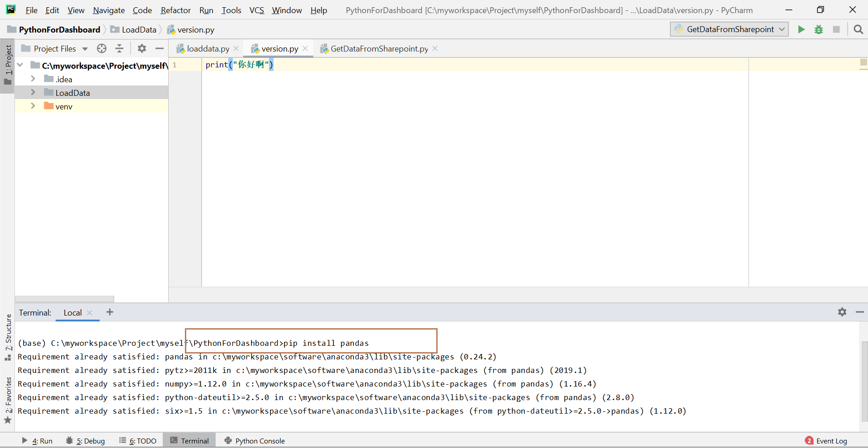Close the loaddata.py editor tab

click(236, 48)
